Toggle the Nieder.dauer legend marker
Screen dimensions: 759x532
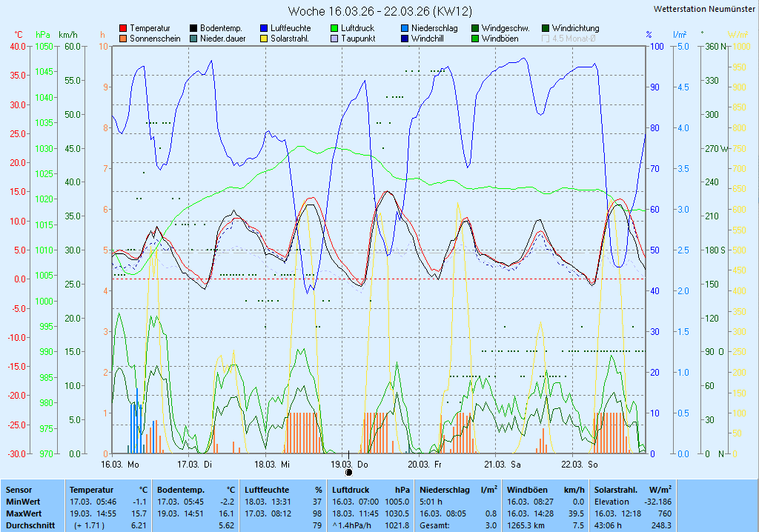point(193,39)
